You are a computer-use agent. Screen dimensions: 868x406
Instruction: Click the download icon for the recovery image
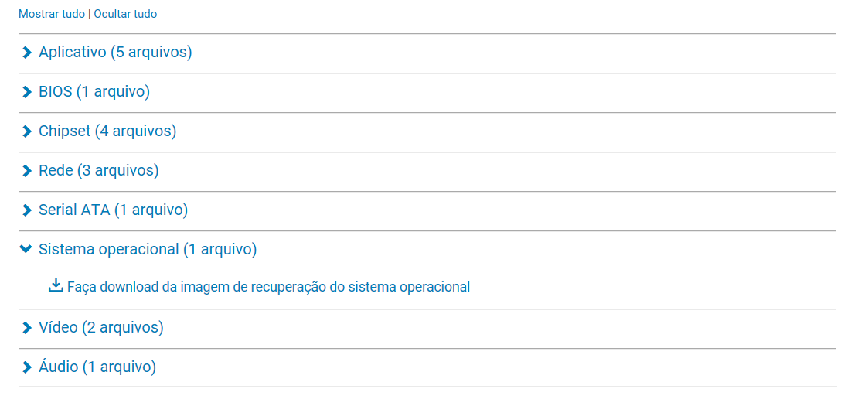click(56, 286)
